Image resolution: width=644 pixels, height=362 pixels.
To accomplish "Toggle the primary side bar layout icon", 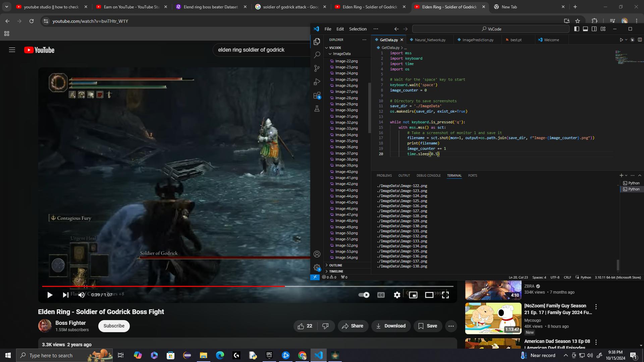I will [x=577, y=29].
